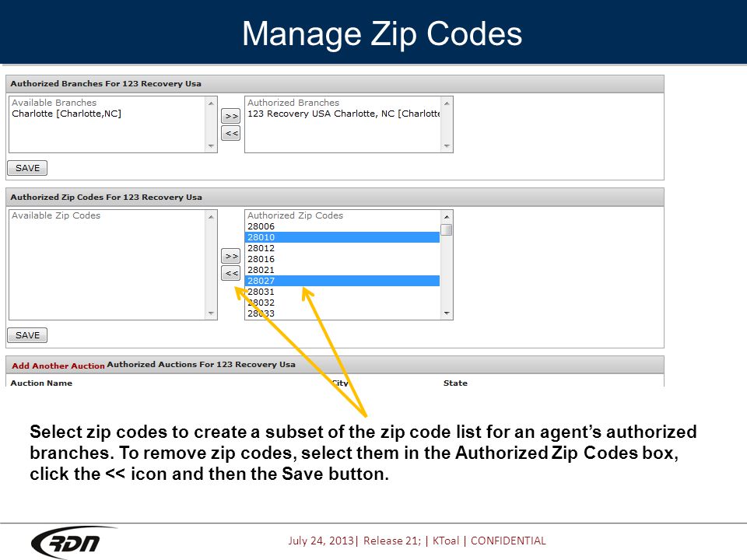The image size is (747, 560).
Task: Select highlighted zip code 28027
Action: click(342, 281)
